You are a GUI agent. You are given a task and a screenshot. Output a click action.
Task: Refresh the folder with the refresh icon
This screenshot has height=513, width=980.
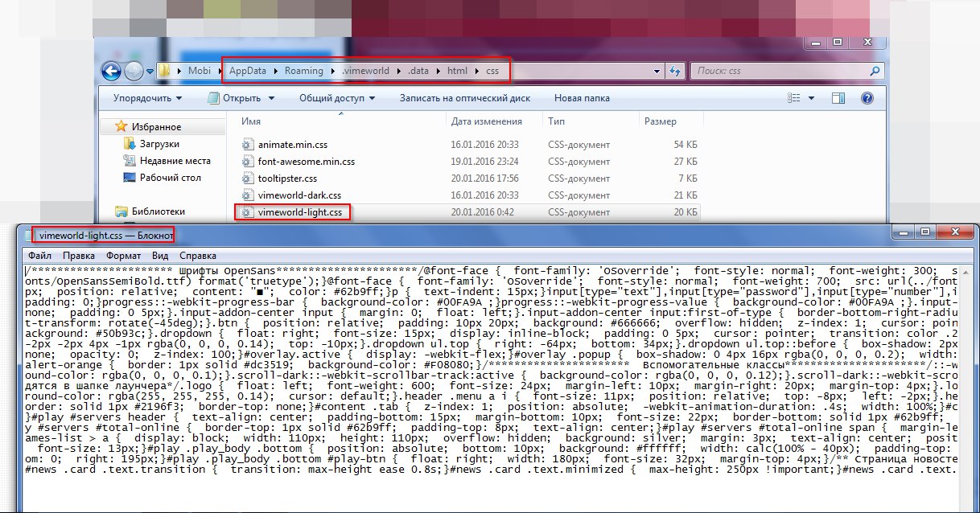click(674, 71)
